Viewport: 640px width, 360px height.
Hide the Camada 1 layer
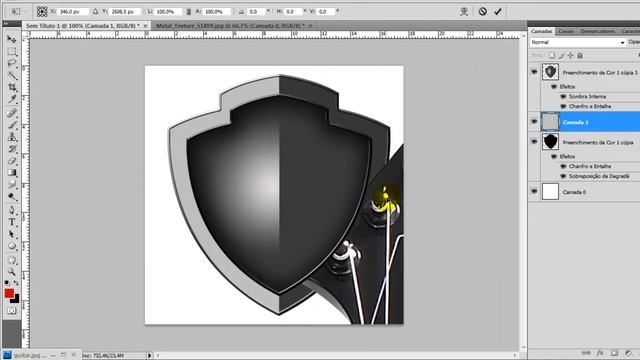tap(534, 121)
